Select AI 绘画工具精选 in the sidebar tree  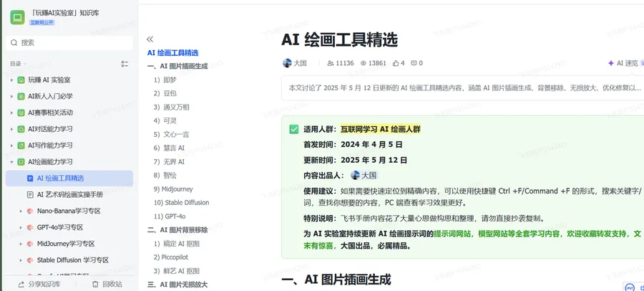(69, 178)
